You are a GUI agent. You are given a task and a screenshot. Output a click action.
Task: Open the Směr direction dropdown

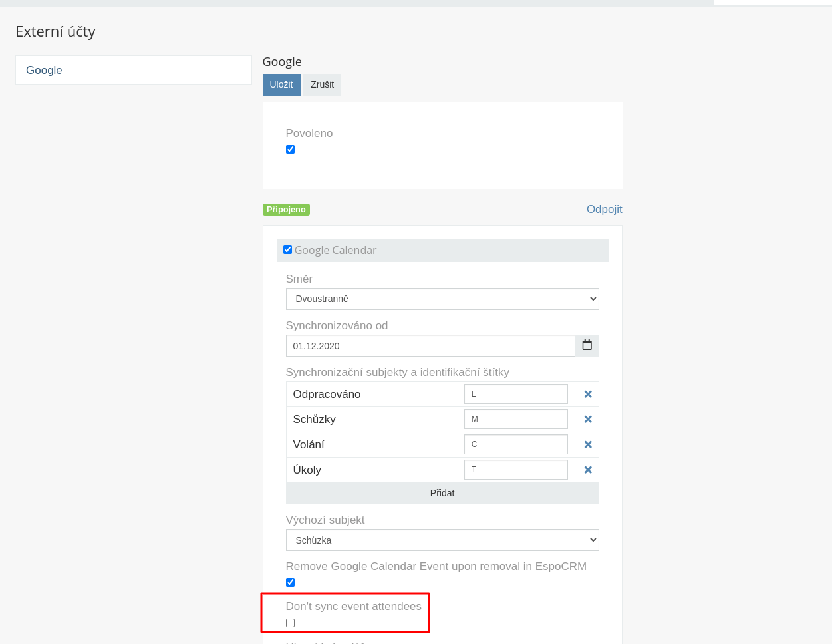click(x=442, y=299)
